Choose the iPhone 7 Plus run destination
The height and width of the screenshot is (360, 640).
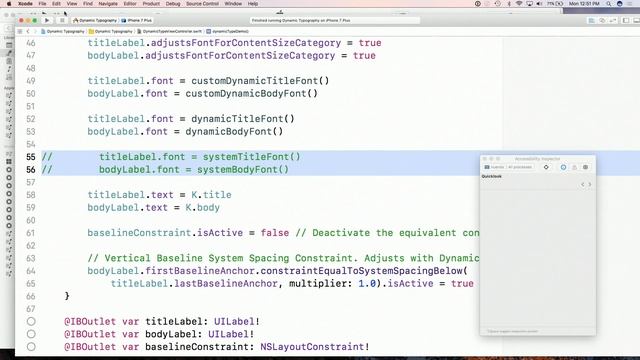point(137,20)
